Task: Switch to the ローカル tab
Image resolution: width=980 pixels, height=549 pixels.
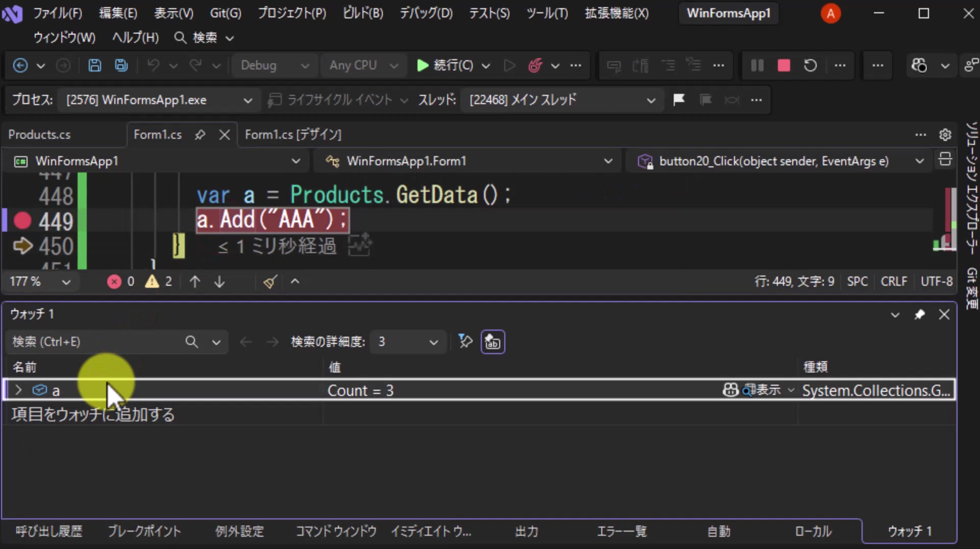Action: tap(813, 532)
